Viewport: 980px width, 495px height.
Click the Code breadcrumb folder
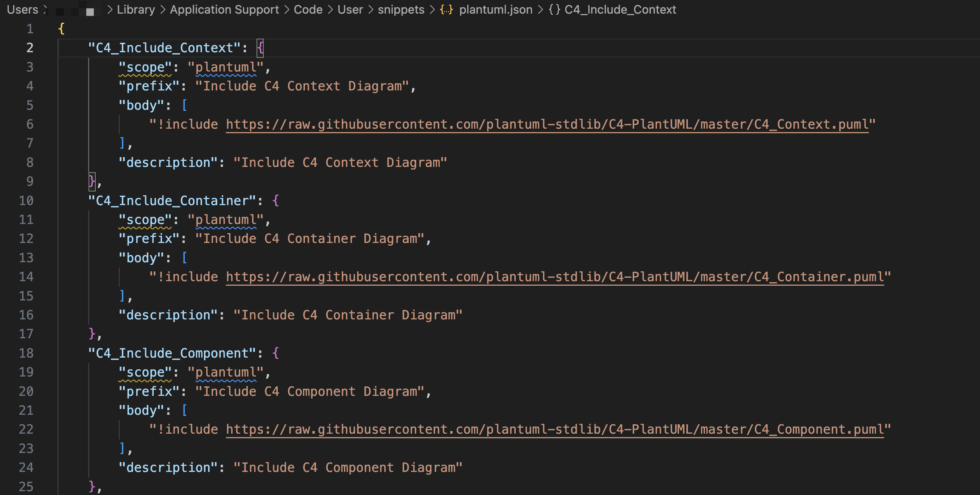[x=308, y=9]
